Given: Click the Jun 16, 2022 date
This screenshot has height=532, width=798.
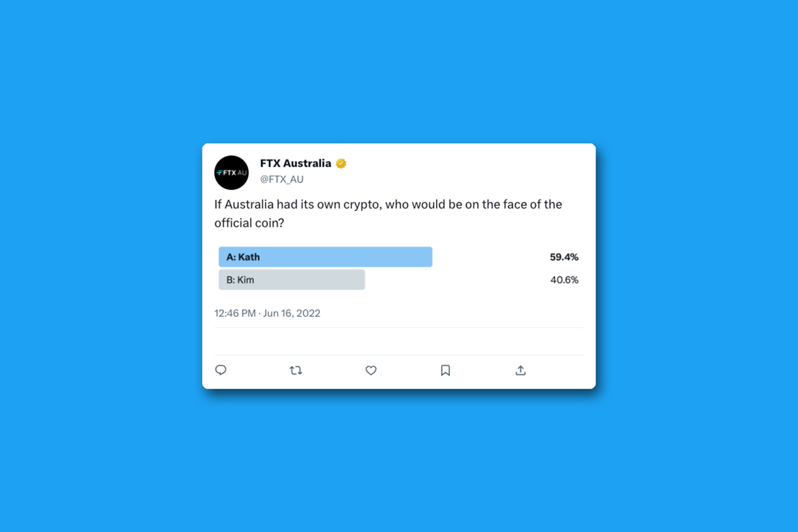Looking at the screenshot, I should (291, 313).
